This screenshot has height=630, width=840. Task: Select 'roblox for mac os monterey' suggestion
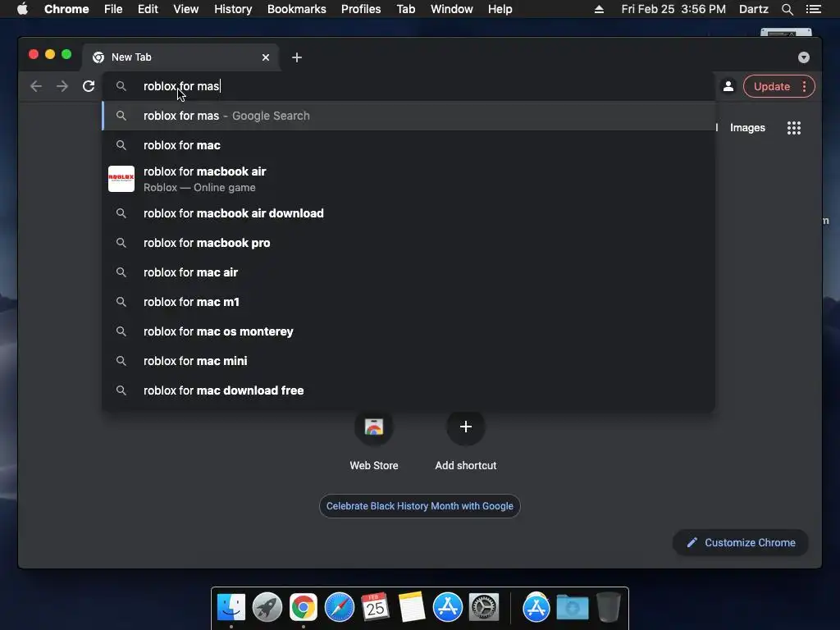click(409, 331)
